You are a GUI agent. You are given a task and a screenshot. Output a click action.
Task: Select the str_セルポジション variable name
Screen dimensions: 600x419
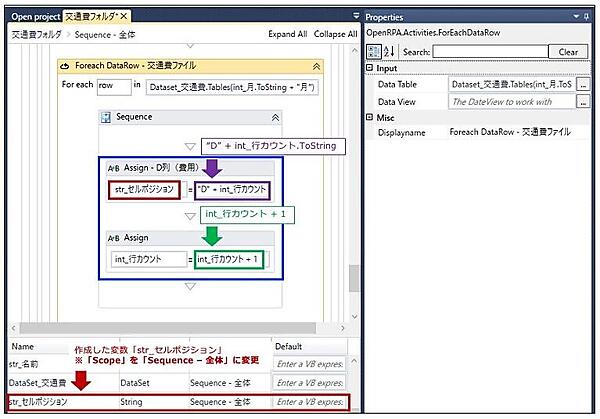38,402
